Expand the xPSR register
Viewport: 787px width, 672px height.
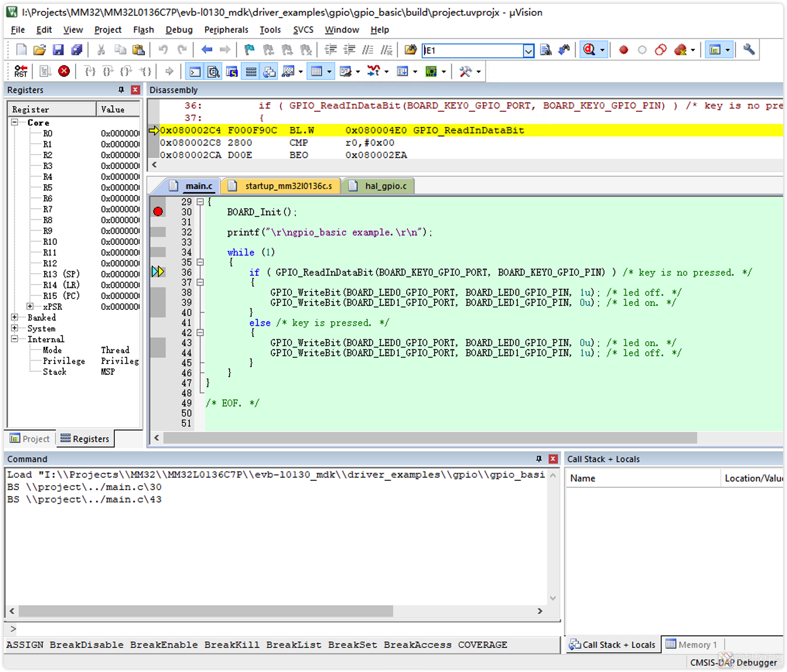pos(30,306)
